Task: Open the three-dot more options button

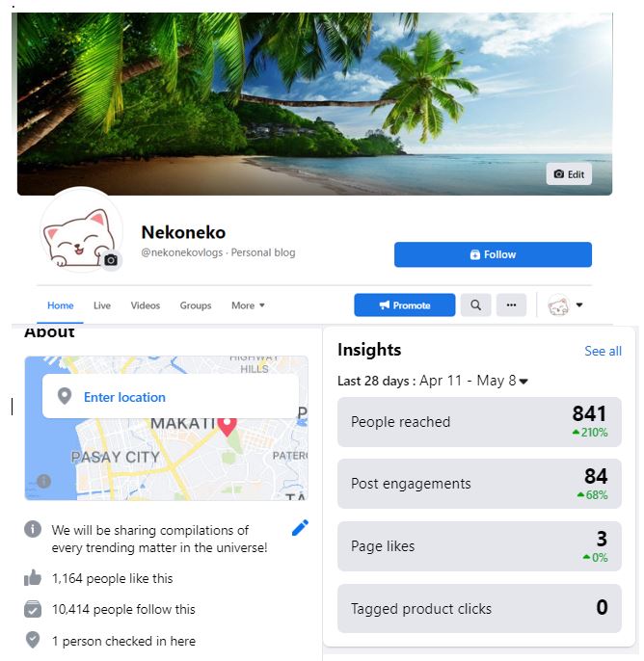Action: click(511, 305)
